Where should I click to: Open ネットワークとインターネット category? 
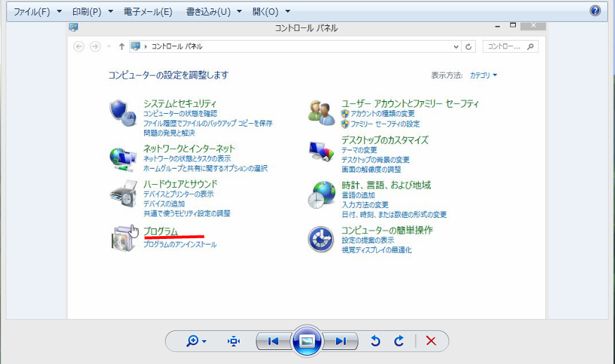tap(189, 149)
